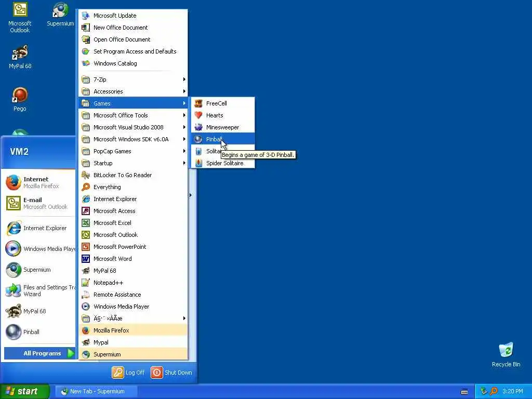
Task: Click the taskbar clock showing 3:20 PM
Action: pyautogui.click(x=513, y=391)
